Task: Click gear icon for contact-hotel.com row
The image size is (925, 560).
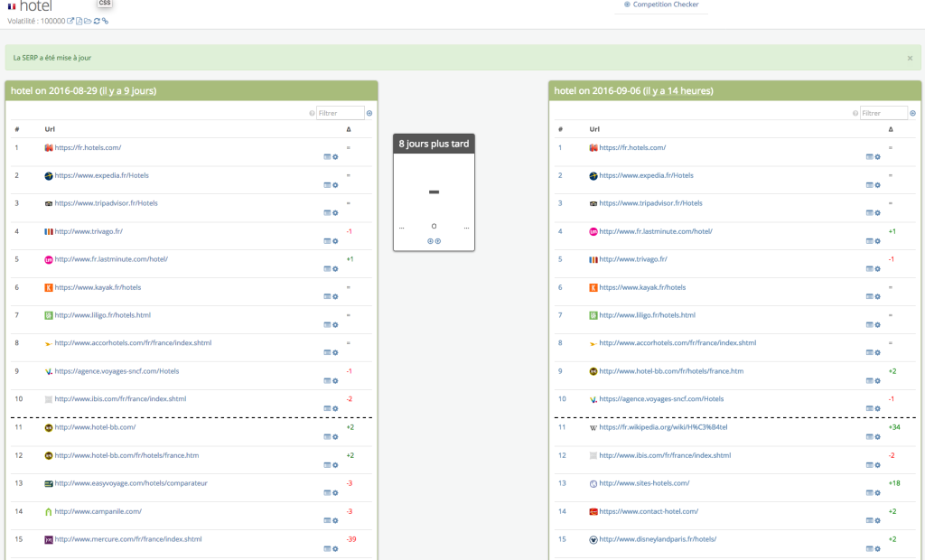Action: coord(877,521)
